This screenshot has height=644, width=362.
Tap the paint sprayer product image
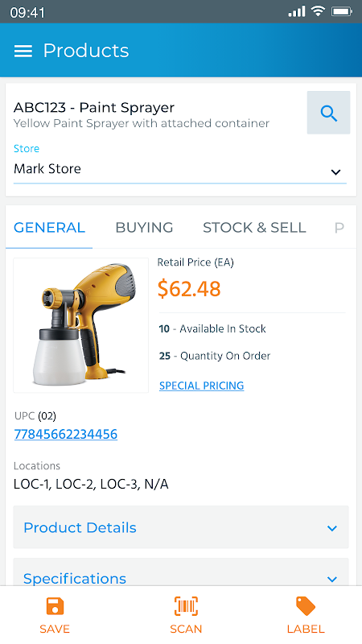tap(81, 325)
